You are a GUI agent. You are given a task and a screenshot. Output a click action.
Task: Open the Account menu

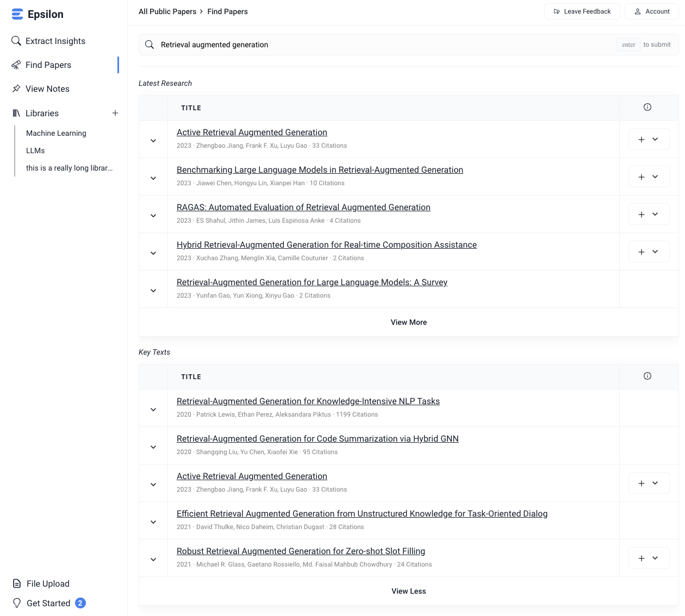[651, 11]
